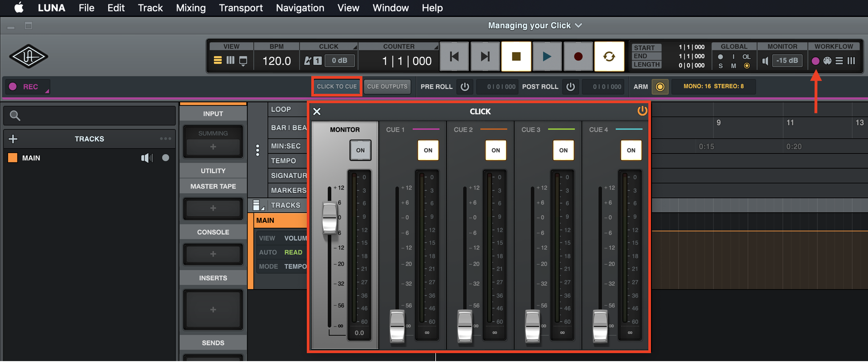The width and height of the screenshot is (868, 362).
Task: Toggle PRE ROLL power button
Action: [x=465, y=87]
